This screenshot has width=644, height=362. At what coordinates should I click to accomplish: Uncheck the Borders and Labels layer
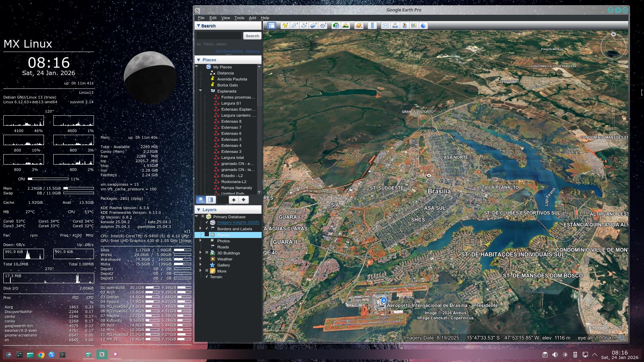pos(207,229)
